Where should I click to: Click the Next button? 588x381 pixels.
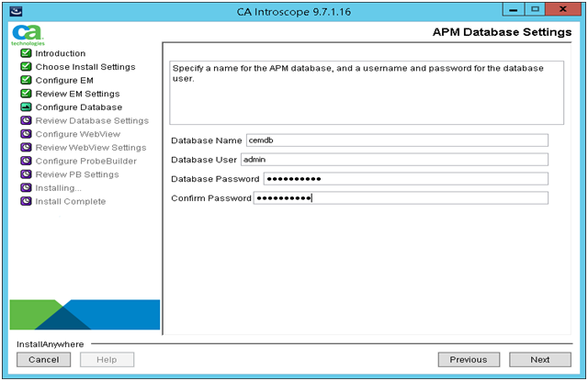pyautogui.click(x=540, y=360)
